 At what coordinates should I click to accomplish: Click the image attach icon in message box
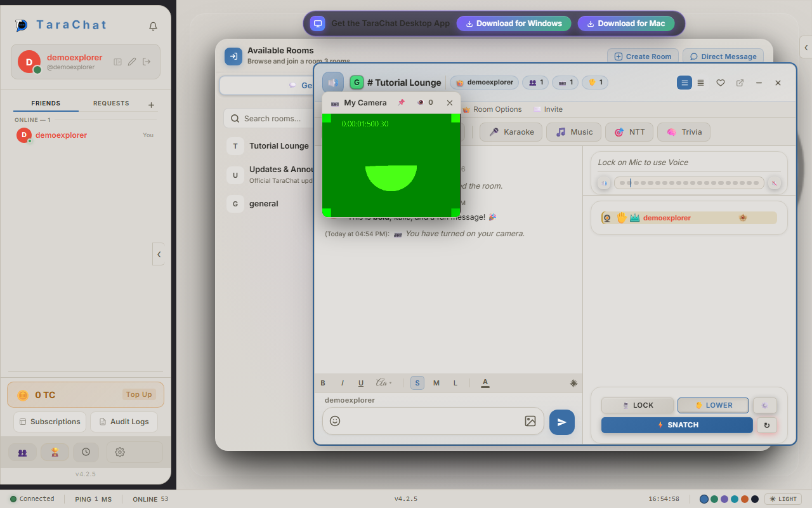pyautogui.click(x=530, y=421)
